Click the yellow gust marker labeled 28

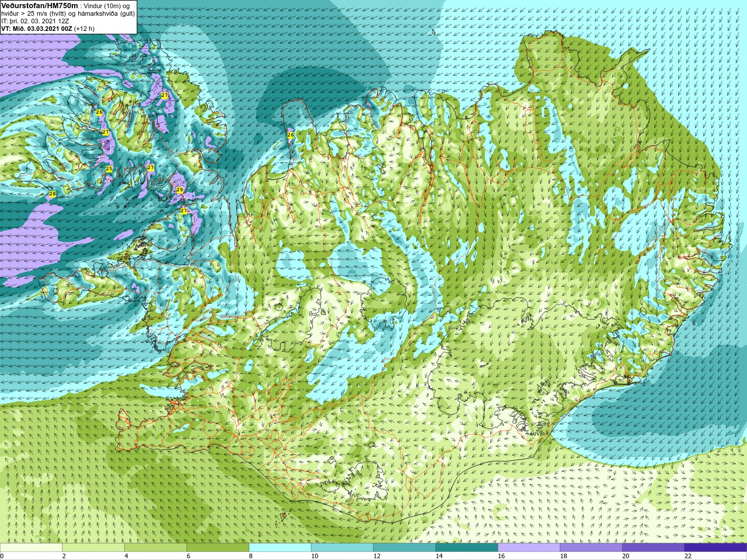[52, 194]
